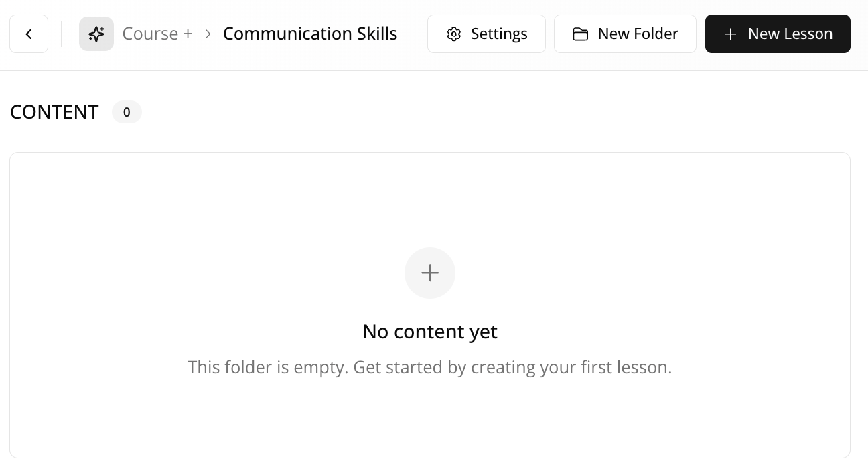Click the empty folder description text

click(430, 367)
